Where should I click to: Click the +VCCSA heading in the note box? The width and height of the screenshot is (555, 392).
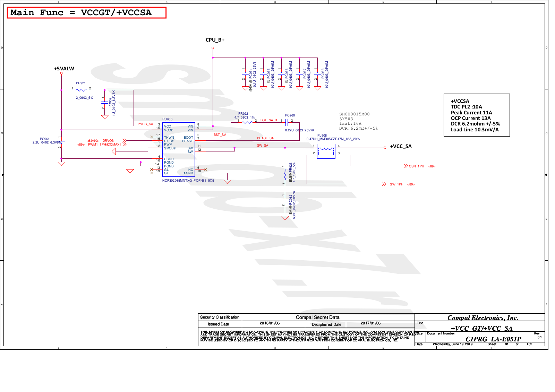pos(460,101)
